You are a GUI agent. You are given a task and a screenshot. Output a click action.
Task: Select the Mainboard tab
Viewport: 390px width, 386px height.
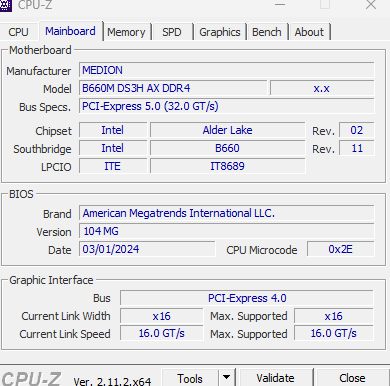click(x=70, y=31)
